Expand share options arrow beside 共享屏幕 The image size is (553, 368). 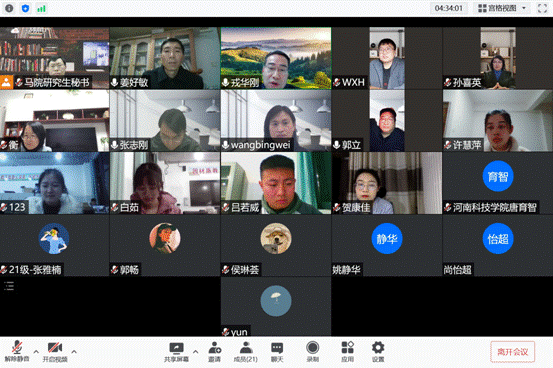pyautogui.click(x=195, y=351)
